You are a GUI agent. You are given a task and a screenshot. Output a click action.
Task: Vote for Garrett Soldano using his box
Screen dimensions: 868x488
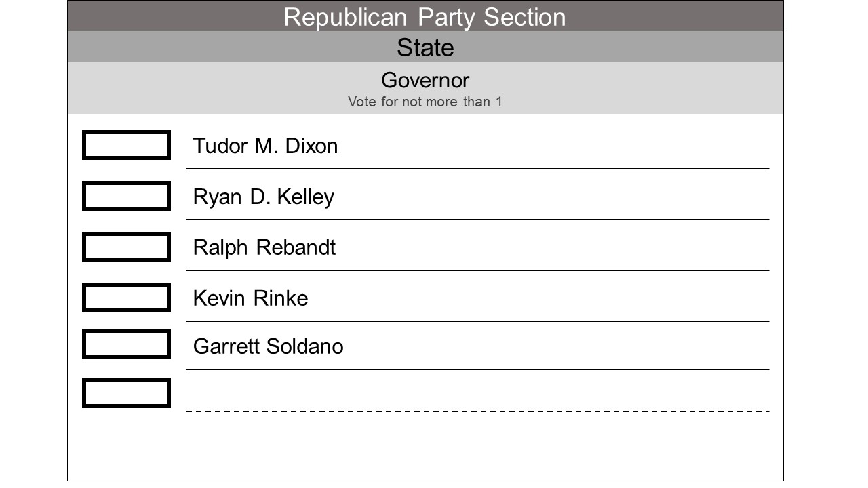(126, 344)
